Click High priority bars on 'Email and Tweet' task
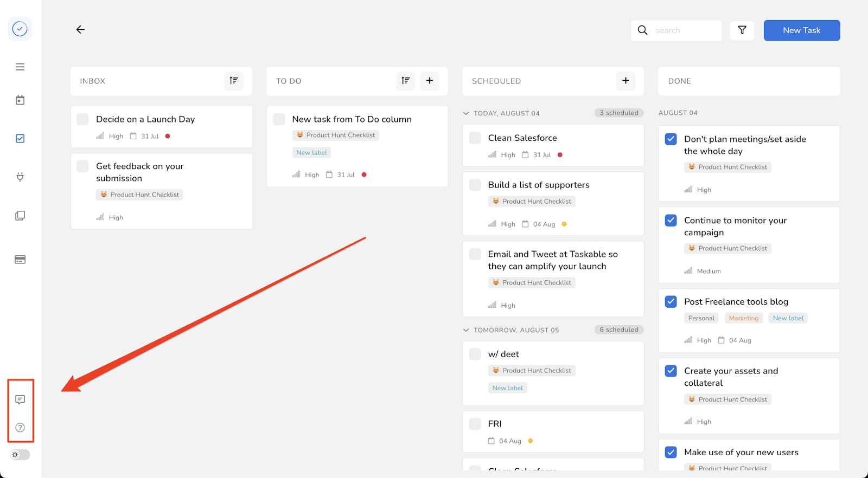Screen dimensions: 868x478 pyautogui.click(x=492, y=305)
